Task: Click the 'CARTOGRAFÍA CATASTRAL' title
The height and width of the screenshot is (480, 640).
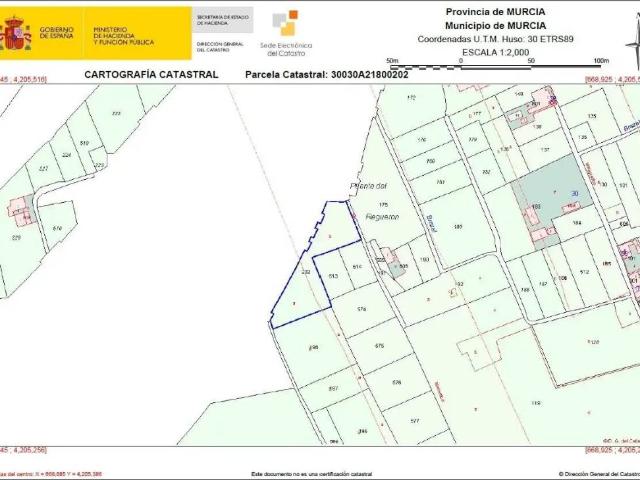Action: 151,75
